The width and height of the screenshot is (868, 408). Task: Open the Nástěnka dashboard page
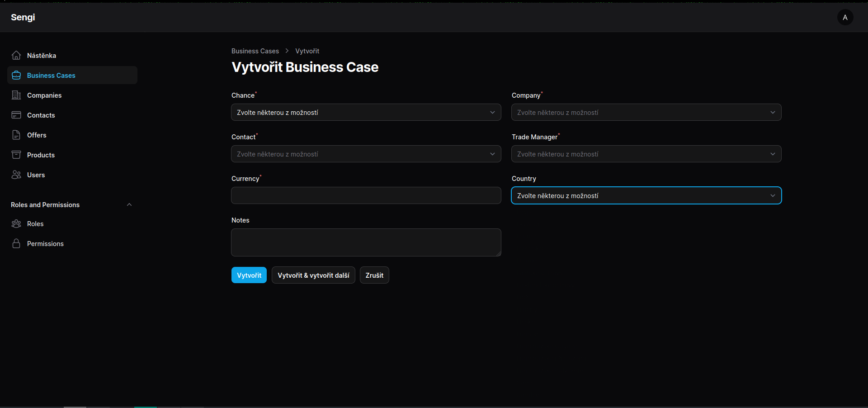point(72,55)
